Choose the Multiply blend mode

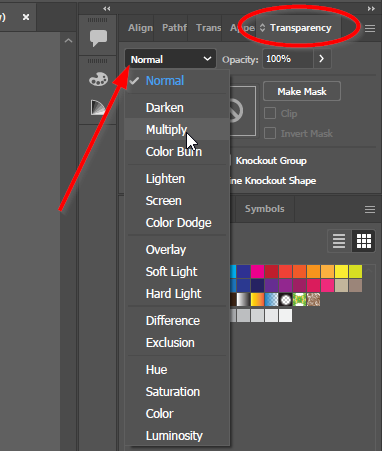(x=177, y=129)
